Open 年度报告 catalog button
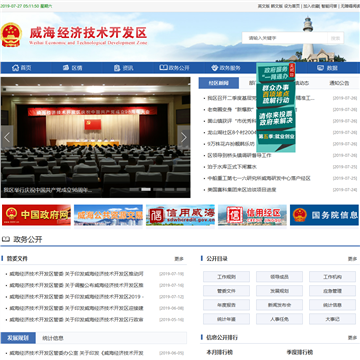Screen dimensions: 360x360 point(226,305)
